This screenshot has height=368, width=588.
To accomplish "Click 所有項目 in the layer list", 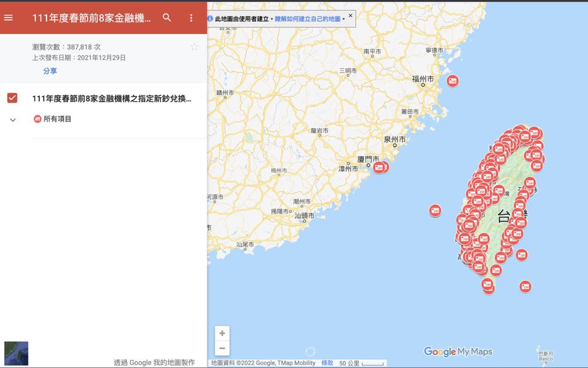I will coord(57,119).
